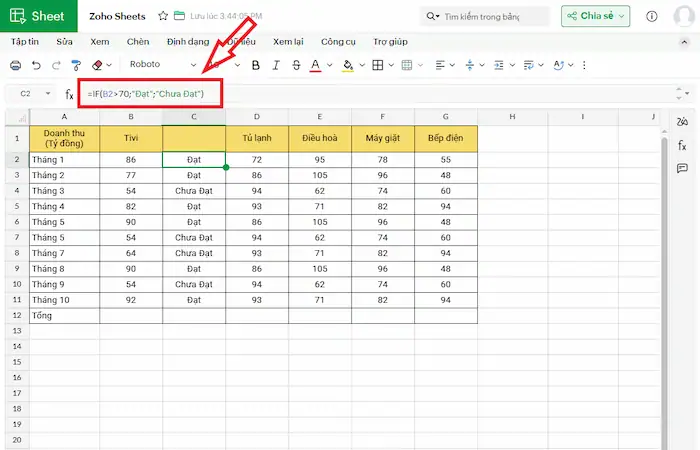Click the Chia sẻ share button

point(596,16)
